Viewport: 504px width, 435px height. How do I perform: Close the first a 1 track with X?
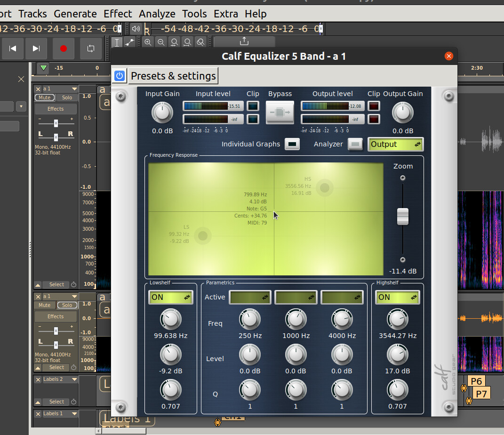[x=38, y=89]
